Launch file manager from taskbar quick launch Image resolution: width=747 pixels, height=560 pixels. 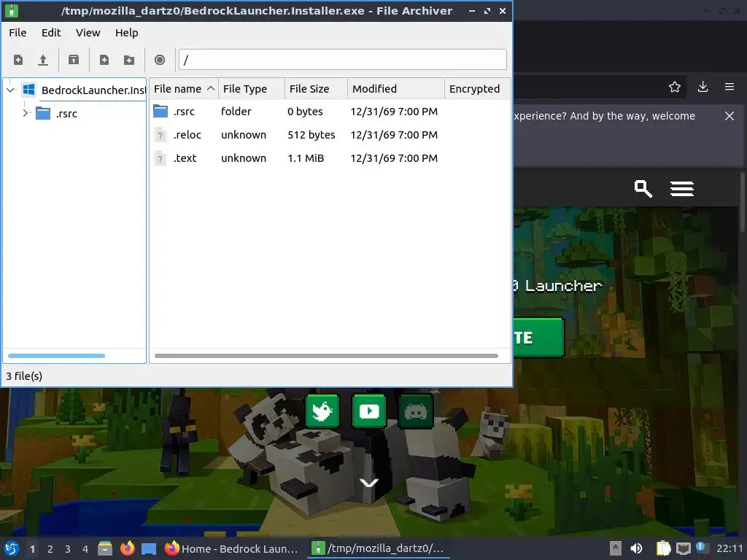click(x=105, y=548)
